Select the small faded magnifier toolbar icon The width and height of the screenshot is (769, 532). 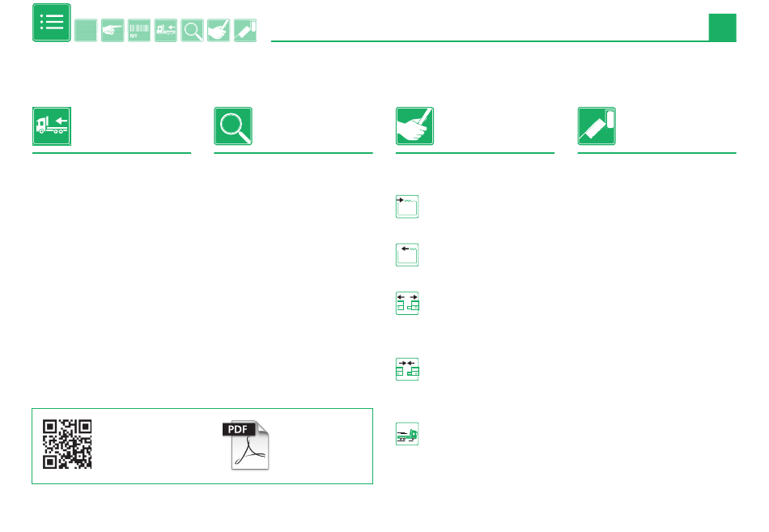(x=192, y=31)
